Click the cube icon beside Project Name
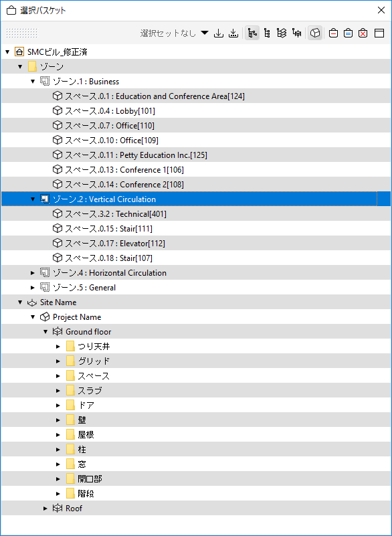 [45, 317]
